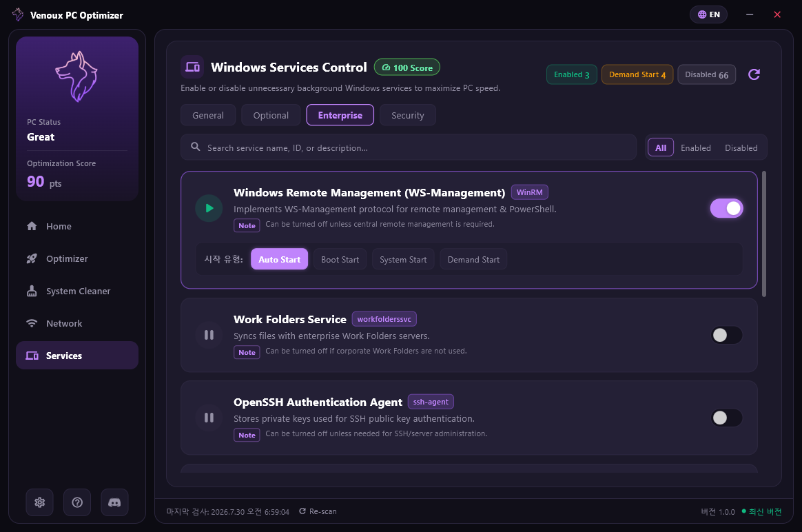
Task: Select Demand Start startup type
Action: (473, 259)
